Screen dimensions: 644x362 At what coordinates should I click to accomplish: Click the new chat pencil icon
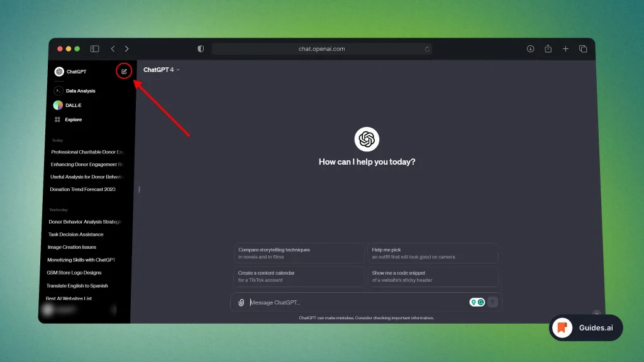point(124,72)
